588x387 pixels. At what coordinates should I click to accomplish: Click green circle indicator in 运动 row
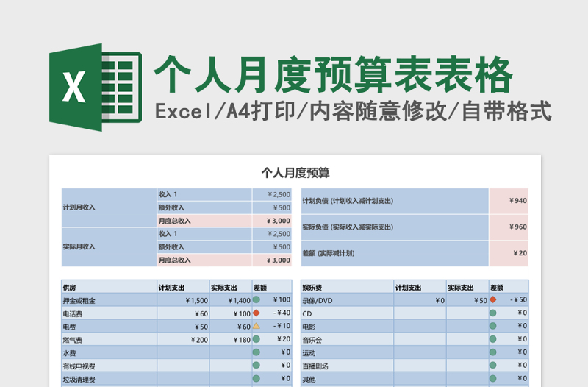click(x=492, y=352)
